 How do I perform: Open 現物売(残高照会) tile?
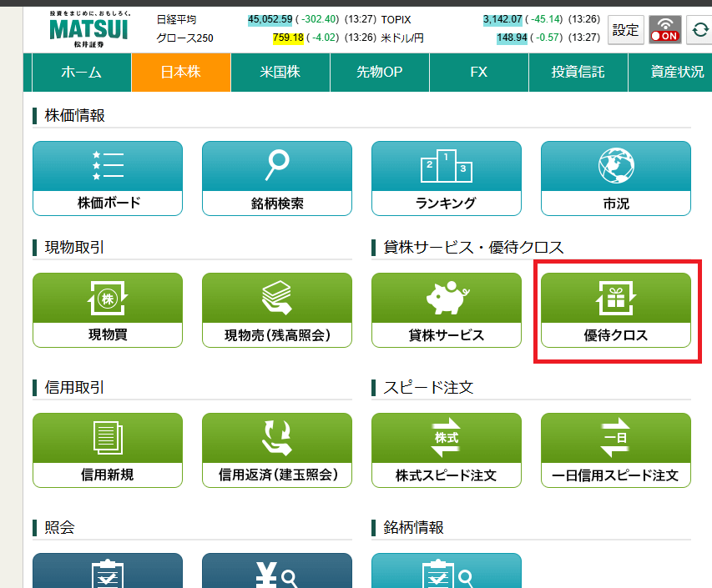click(x=276, y=310)
